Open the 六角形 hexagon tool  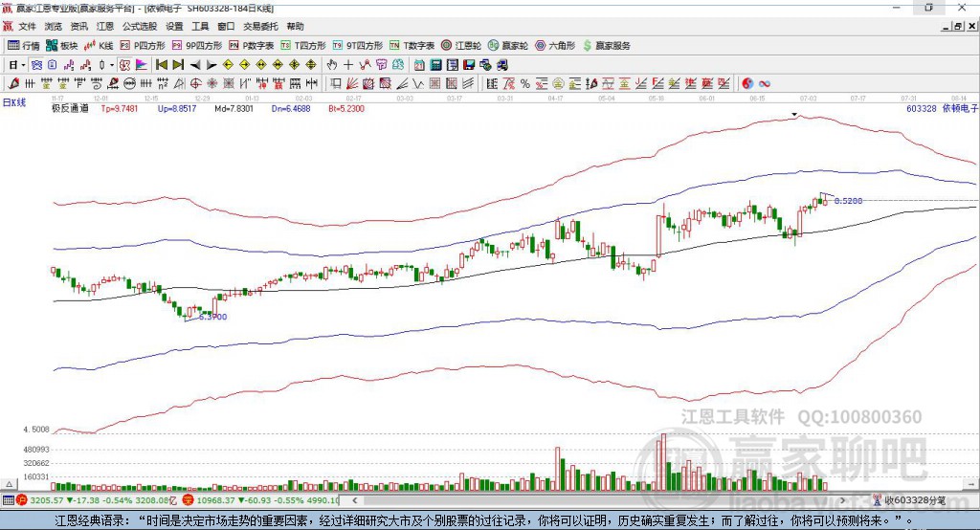coord(555,46)
